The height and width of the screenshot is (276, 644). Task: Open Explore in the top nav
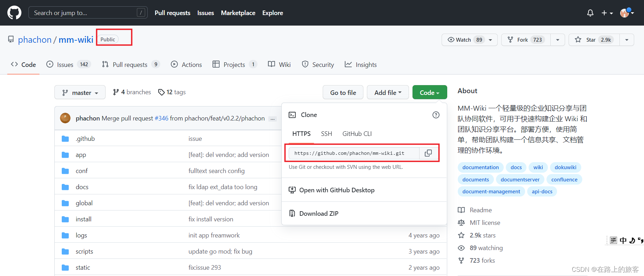pyautogui.click(x=273, y=13)
